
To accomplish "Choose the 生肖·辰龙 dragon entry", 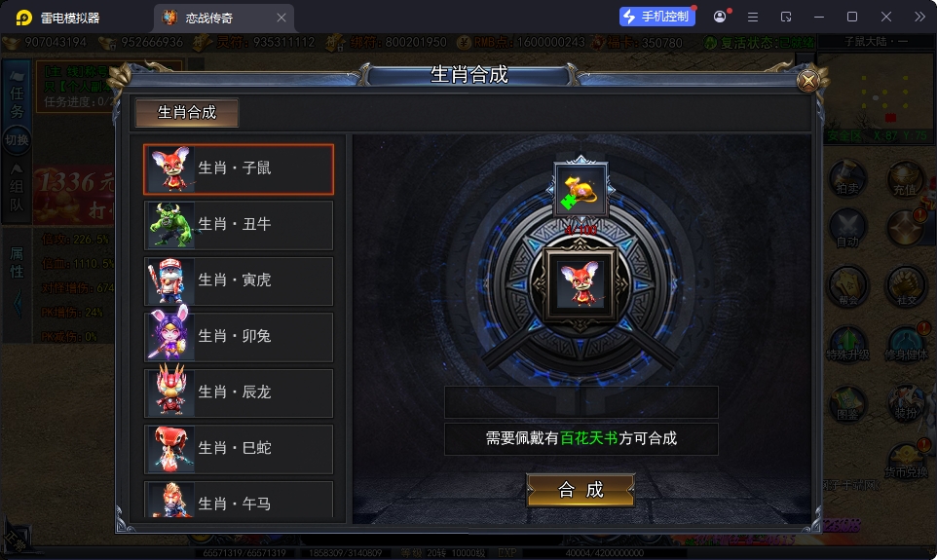I will click(x=239, y=392).
